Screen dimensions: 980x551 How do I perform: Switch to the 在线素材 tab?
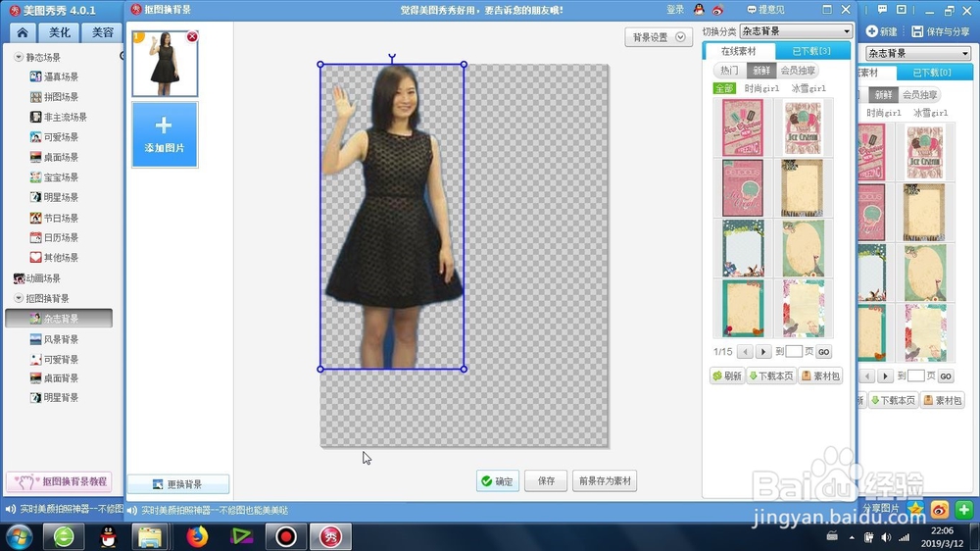(739, 51)
